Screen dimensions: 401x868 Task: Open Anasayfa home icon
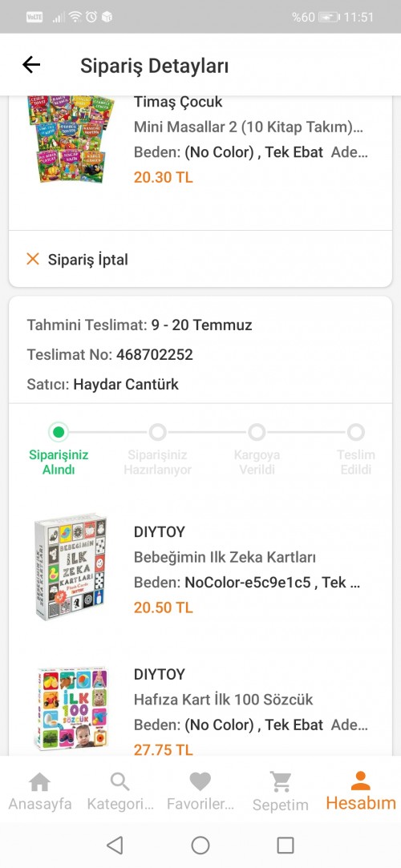[x=39, y=782]
